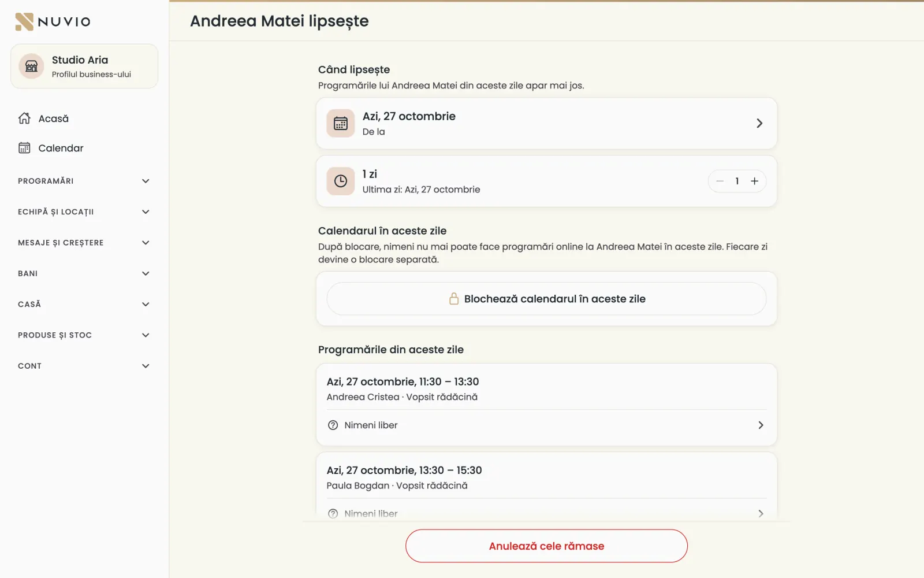The width and height of the screenshot is (924, 578).
Task: Click the lock icon on Blochează button
Action: [x=454, y=299]
